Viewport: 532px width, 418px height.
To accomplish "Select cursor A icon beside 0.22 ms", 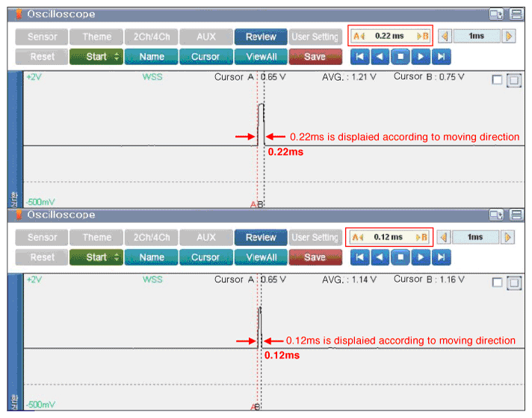I will (359, 36).
